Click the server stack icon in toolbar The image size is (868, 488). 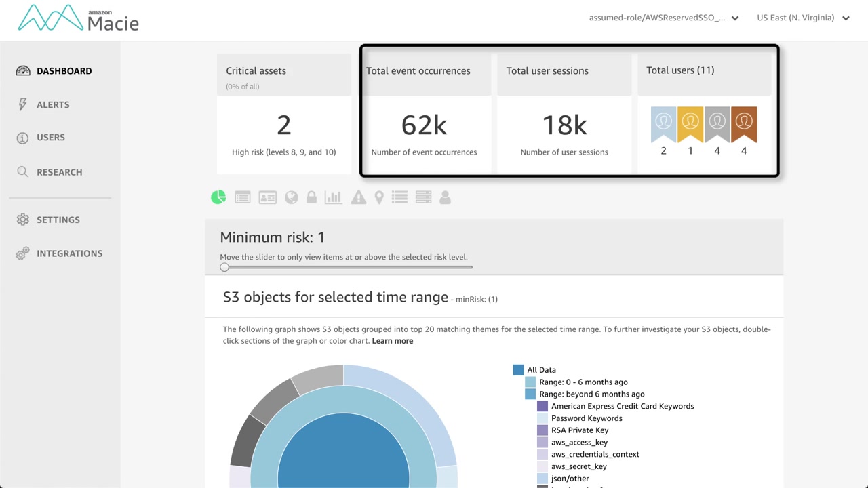click(x=423, y=197)
